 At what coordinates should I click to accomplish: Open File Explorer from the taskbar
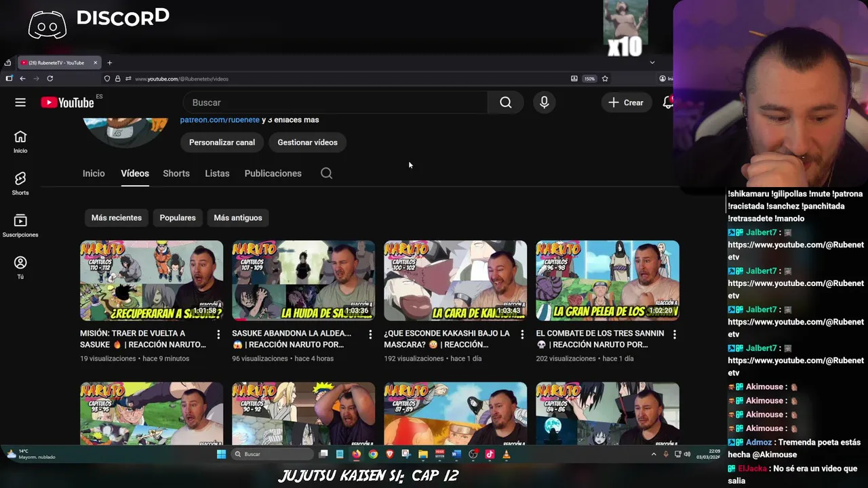coord(423,454)
